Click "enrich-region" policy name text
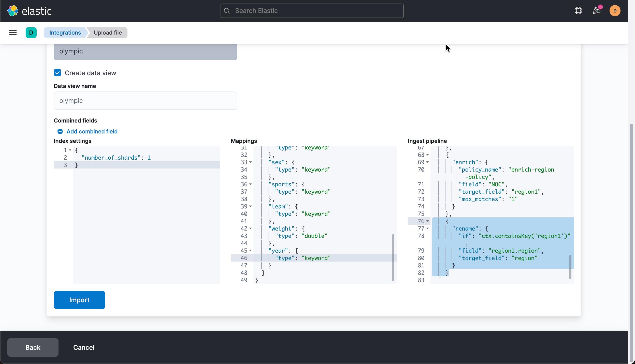Image resolution: width=635 pixels, height=364 pixels. 531,170
